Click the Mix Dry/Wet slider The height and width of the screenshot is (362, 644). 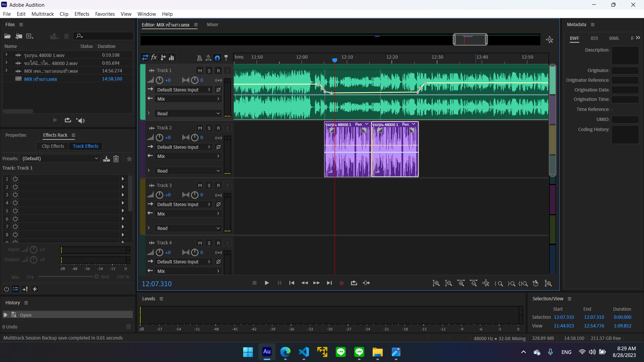(67, 277)
